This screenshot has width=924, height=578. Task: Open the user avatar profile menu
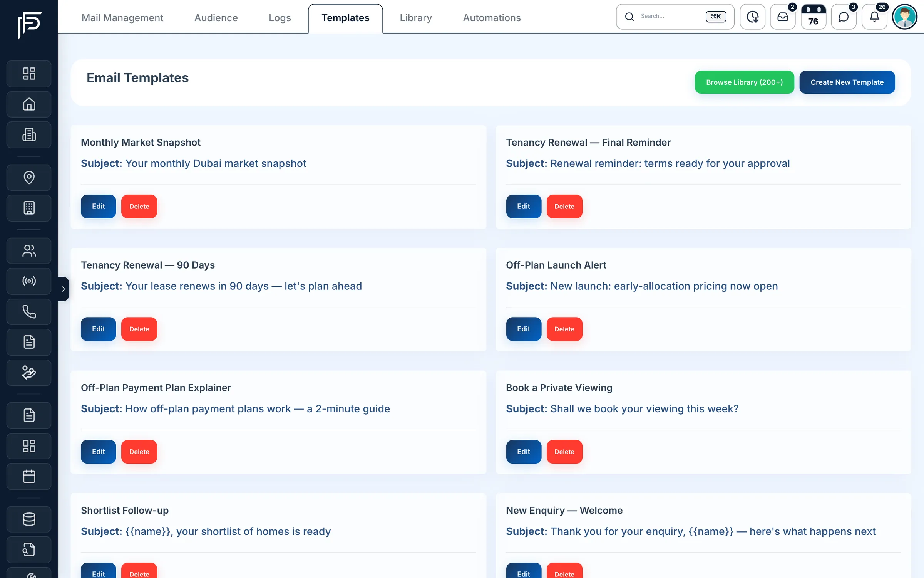pyautogui.click(x=905, y=17)
